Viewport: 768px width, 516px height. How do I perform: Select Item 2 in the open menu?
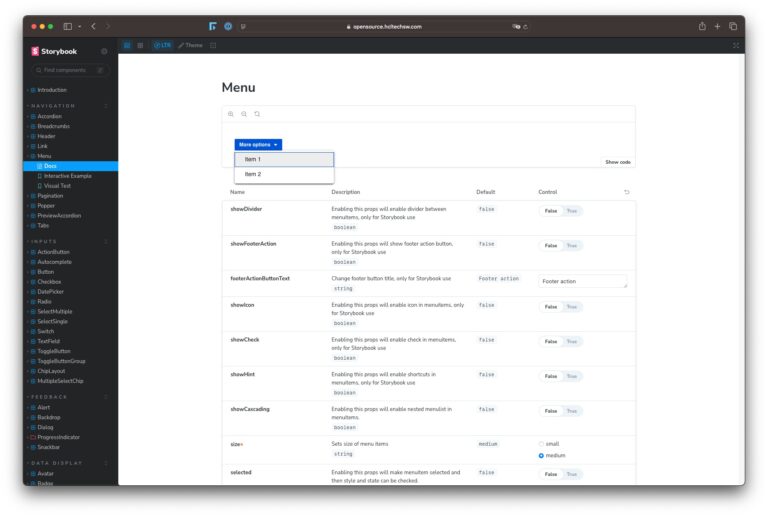(x=284, y=174)
